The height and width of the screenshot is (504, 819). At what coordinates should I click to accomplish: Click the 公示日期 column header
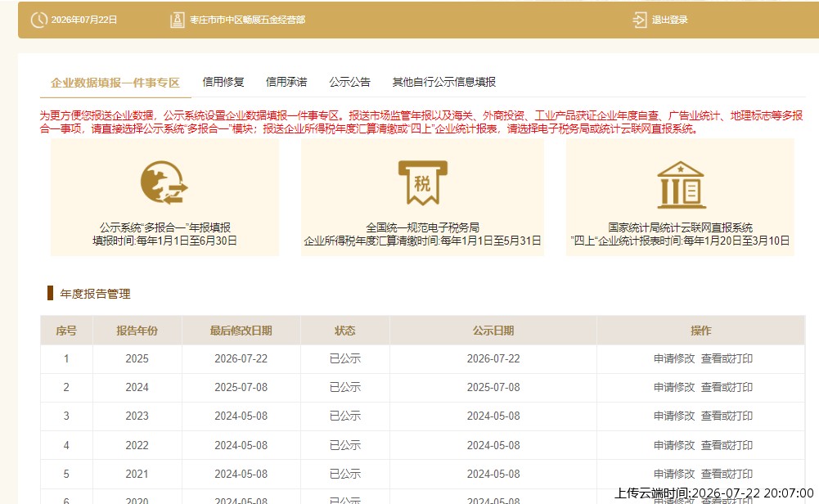pyautogui.click(x=493, y=331)
